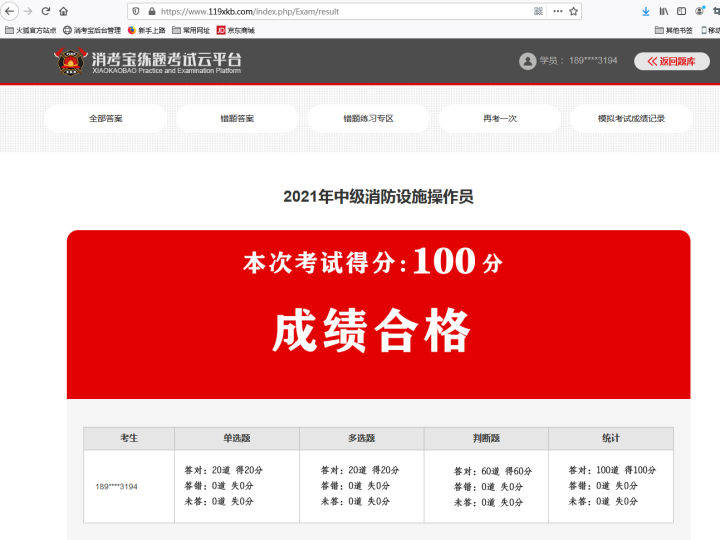Viewport: 720px width, 540px height.
Task: Bookmark this page with the star icon
Action: [574, 11]
